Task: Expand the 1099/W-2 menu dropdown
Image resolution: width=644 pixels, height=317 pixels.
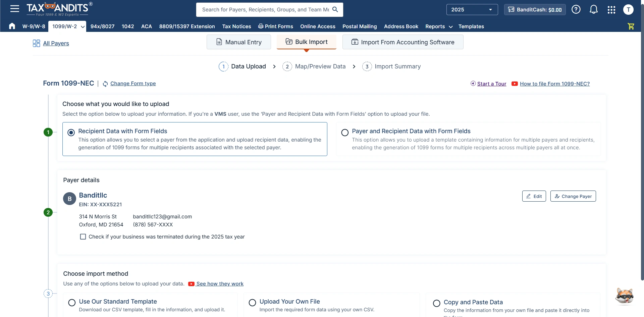Action: point(83,27)
